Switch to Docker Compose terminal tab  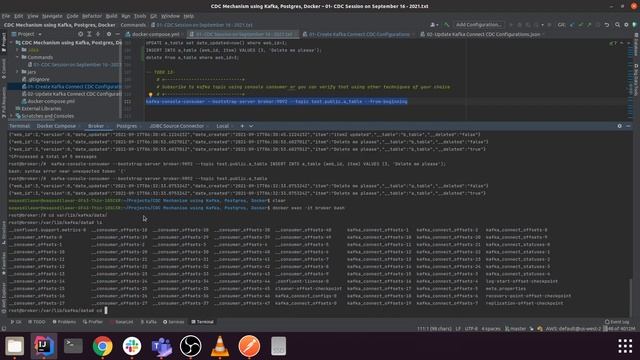pos(56,126)
